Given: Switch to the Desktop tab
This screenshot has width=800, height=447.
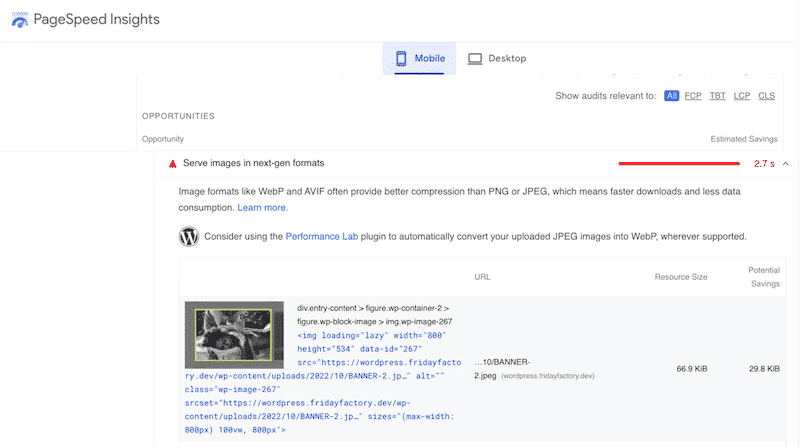Looking at the screenshot, I should [497, 59].
